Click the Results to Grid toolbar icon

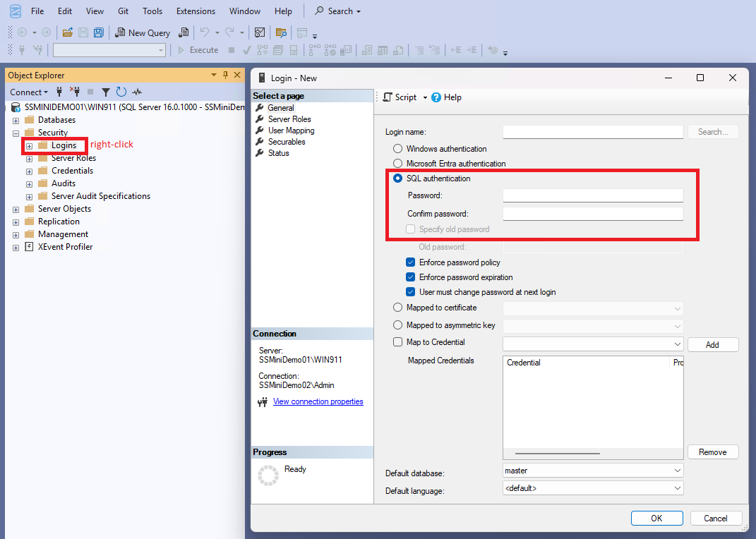pos(383,49)
